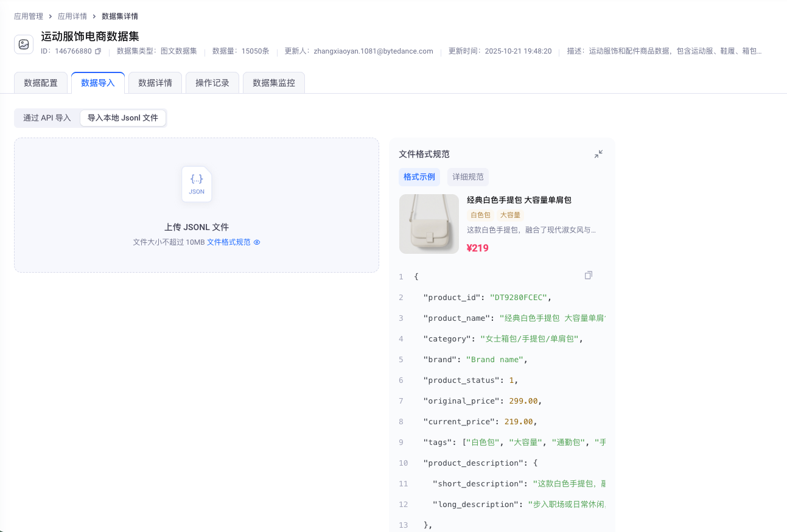Switch to the 数据详情 tab
787x532 pixels.
pos(155,83)
